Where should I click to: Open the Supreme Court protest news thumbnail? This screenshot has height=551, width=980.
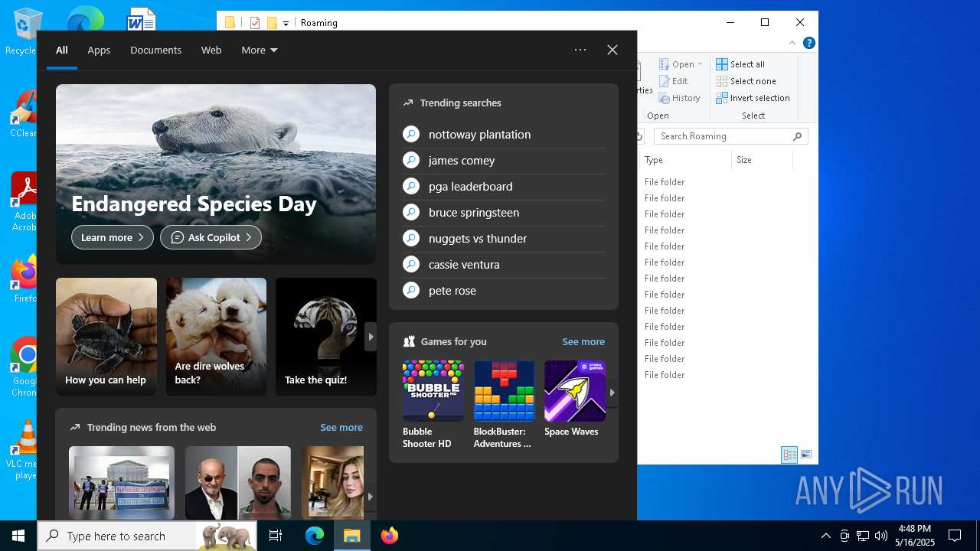(122, 483)
